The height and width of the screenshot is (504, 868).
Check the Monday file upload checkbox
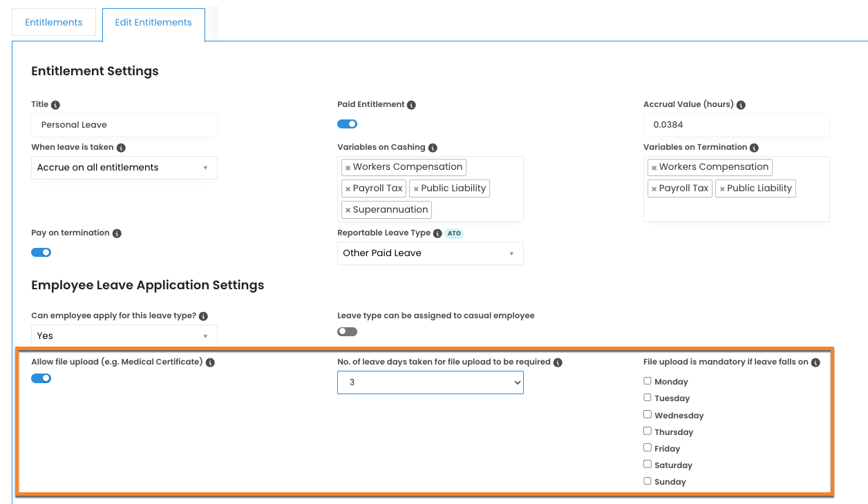648,380
